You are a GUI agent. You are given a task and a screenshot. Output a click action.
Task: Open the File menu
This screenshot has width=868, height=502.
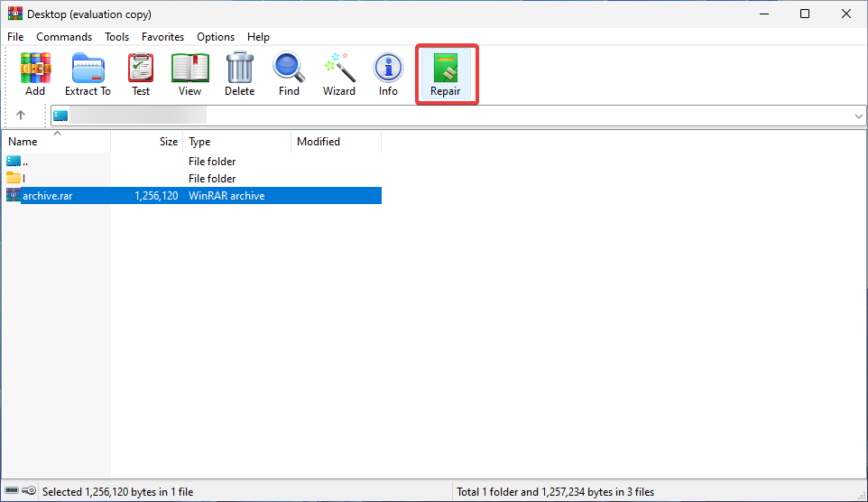15,37
